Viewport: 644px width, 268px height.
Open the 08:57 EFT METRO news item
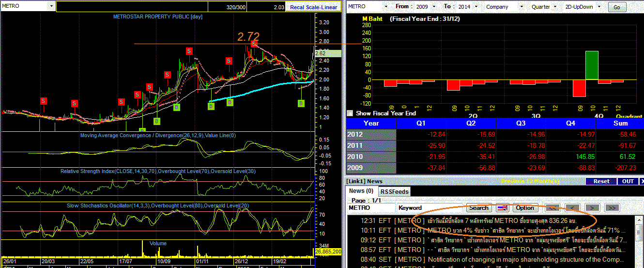[490, 250]
